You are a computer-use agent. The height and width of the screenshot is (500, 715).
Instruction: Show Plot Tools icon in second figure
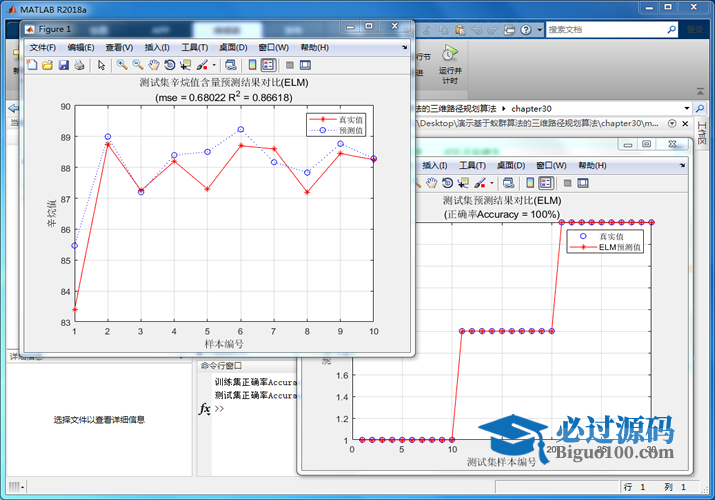pos(583,183)
